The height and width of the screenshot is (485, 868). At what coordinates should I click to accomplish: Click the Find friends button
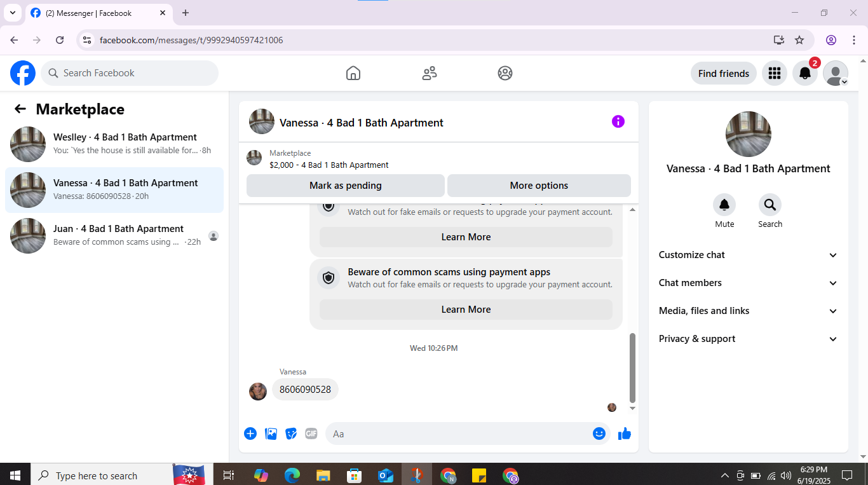click(x=724, y=73)
